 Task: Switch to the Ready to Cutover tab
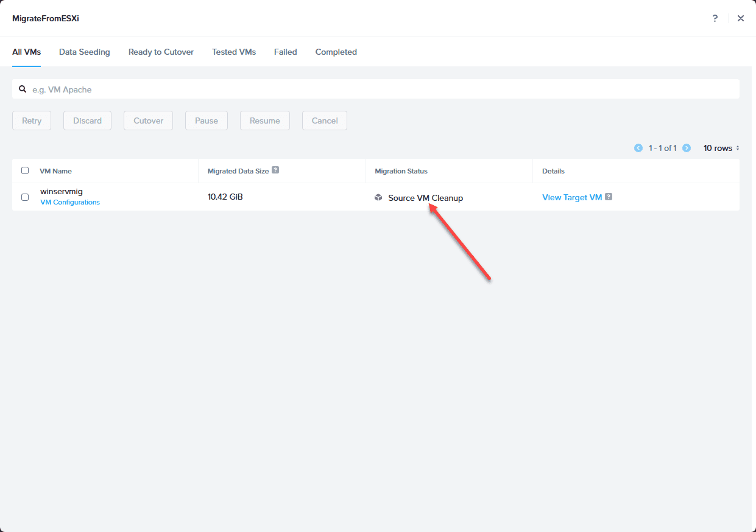point(161,52)
